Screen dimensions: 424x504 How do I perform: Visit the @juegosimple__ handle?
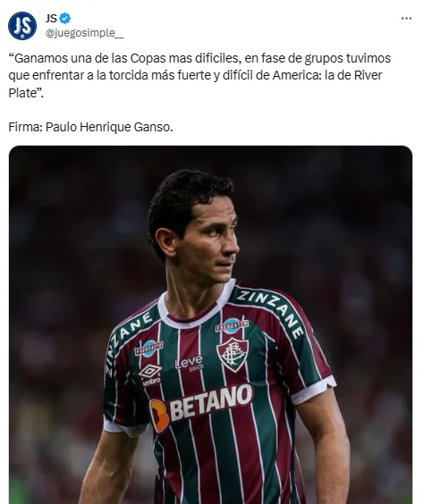(x=85, y=33)
